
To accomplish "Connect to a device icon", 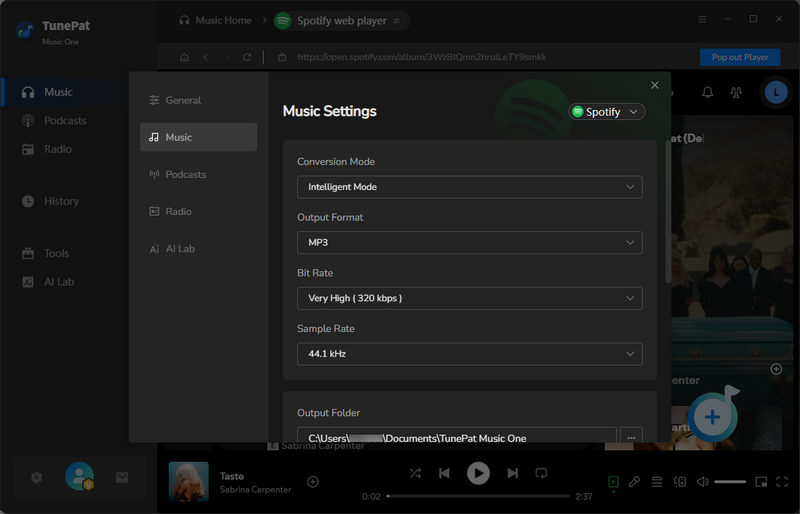I will click(x=680, y=481).
